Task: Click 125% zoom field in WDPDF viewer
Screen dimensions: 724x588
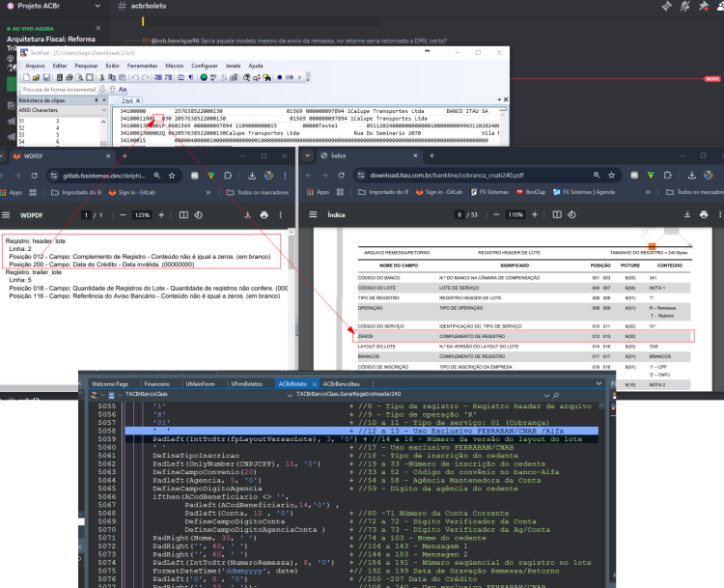Action: click(142, 214)
